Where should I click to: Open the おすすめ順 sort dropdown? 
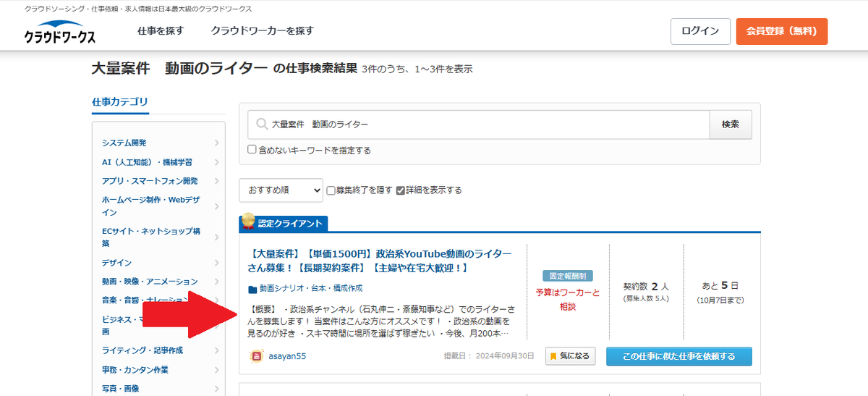pyautogui.click(x=281, y=190)
